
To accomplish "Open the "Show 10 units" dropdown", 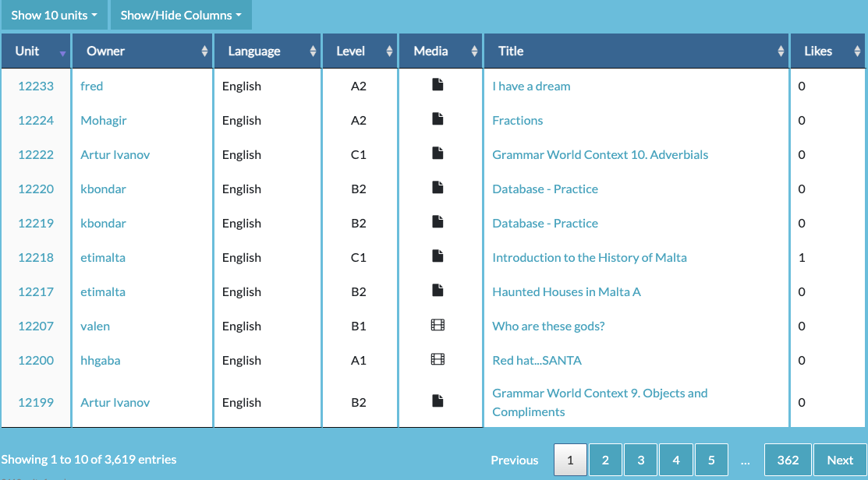I will tap(53, 14).
